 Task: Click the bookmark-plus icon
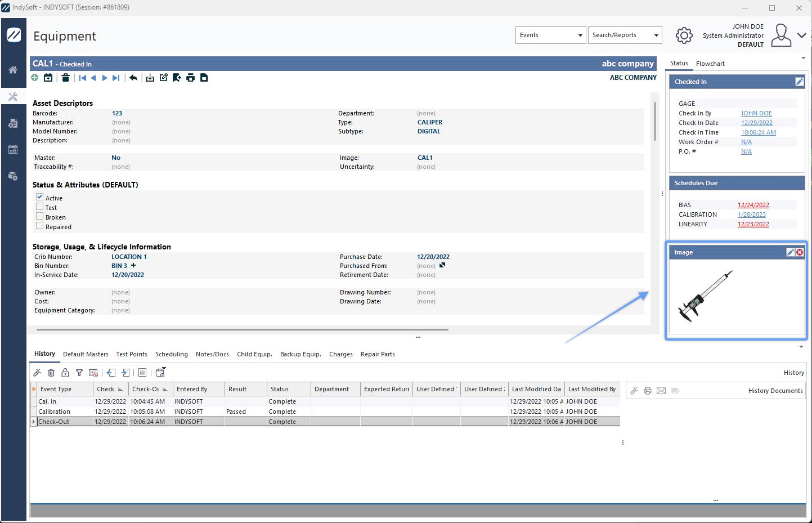click(177, 78)
